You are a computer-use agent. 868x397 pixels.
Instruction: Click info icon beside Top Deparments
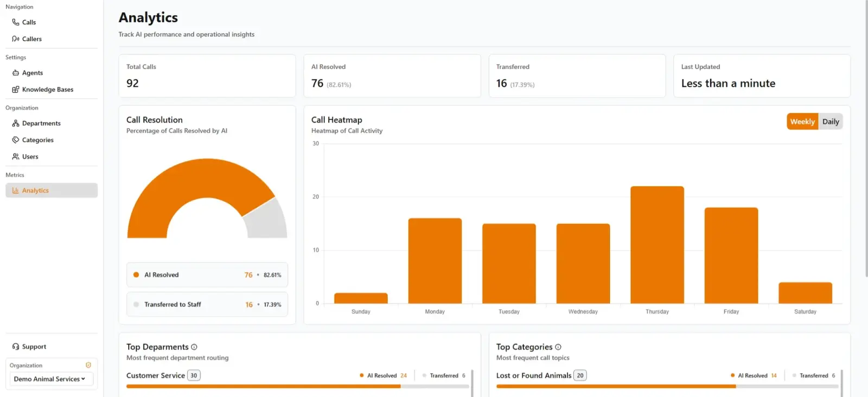pos(194,347)
